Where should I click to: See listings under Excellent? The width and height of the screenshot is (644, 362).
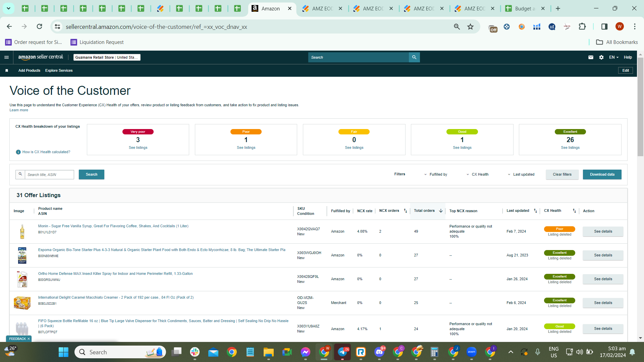570,147
